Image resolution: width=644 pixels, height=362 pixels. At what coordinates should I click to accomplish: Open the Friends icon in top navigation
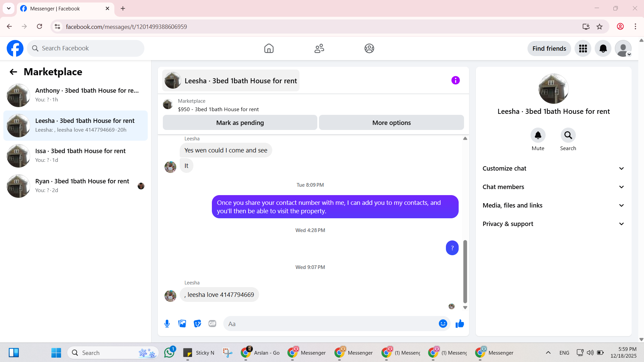pyautogui.click(x=319, y=48)
